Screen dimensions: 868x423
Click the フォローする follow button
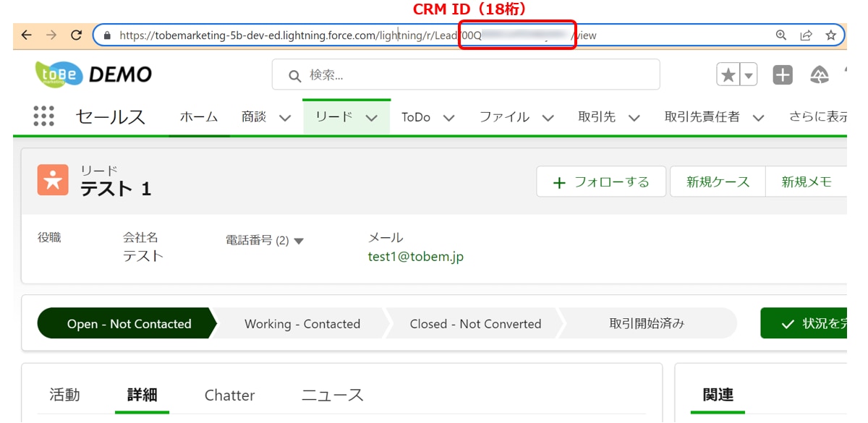pyautogui.click(x=601, y=181)
